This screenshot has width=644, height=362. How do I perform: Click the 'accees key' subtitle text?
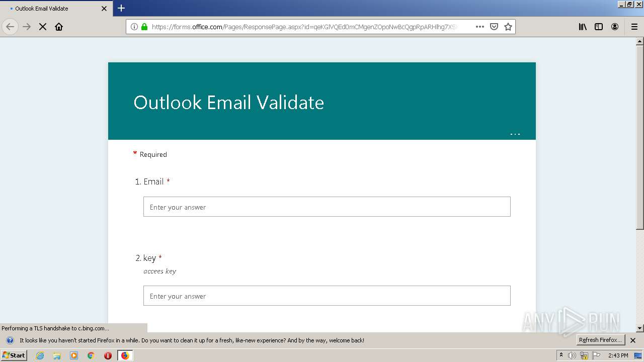coord(160,271)
